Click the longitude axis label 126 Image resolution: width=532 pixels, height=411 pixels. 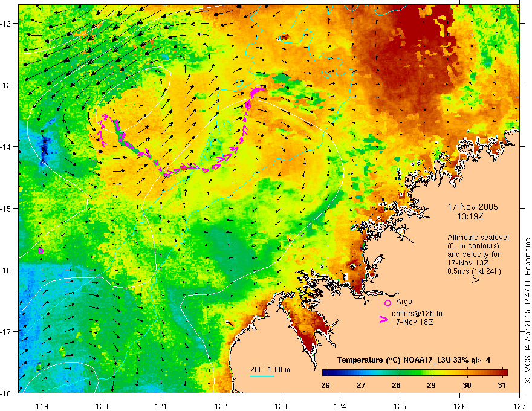(459, 407)
